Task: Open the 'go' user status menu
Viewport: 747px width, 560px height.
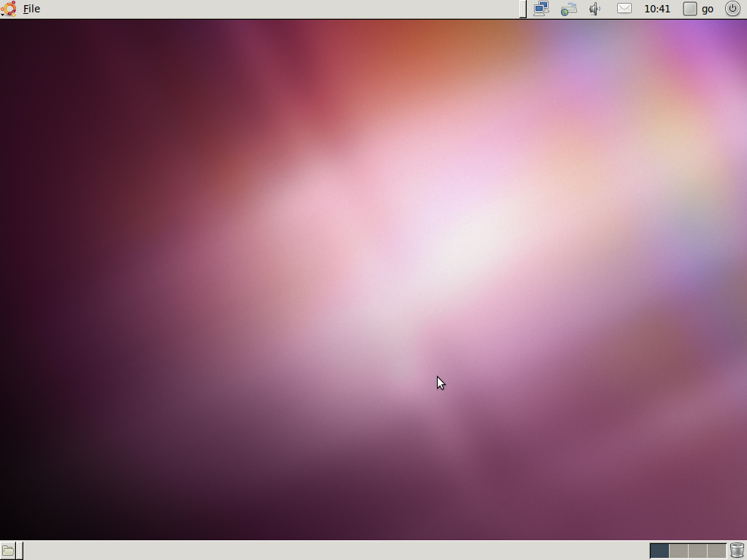Action: (x=698, y=9)
